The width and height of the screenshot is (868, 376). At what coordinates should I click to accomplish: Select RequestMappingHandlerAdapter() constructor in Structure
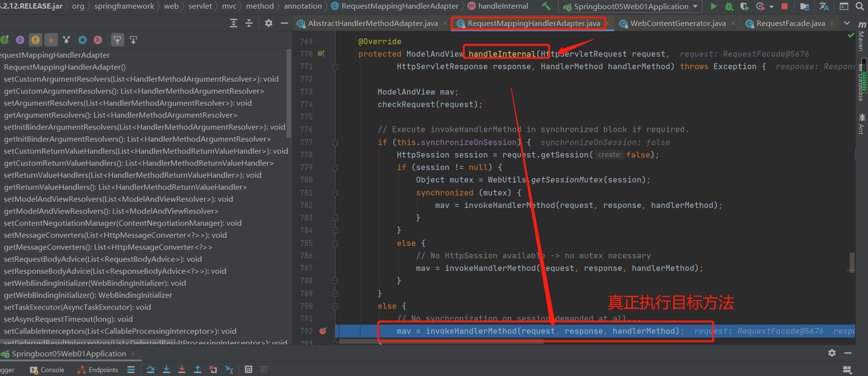tap(65, 67)
